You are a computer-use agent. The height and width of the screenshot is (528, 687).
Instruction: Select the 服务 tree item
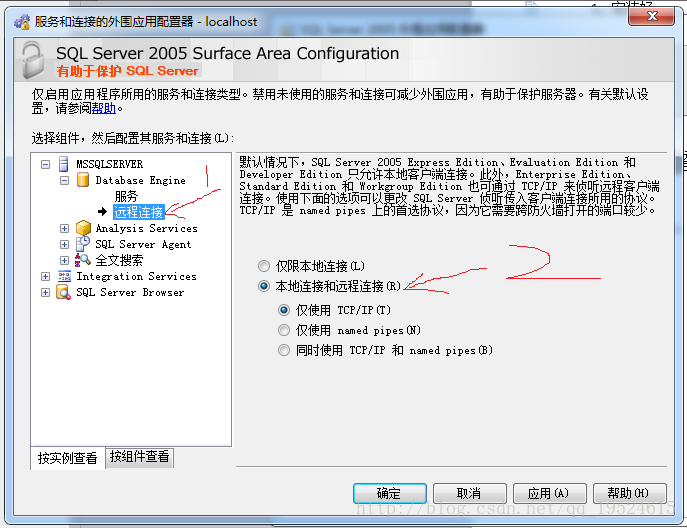coord(126,196)
